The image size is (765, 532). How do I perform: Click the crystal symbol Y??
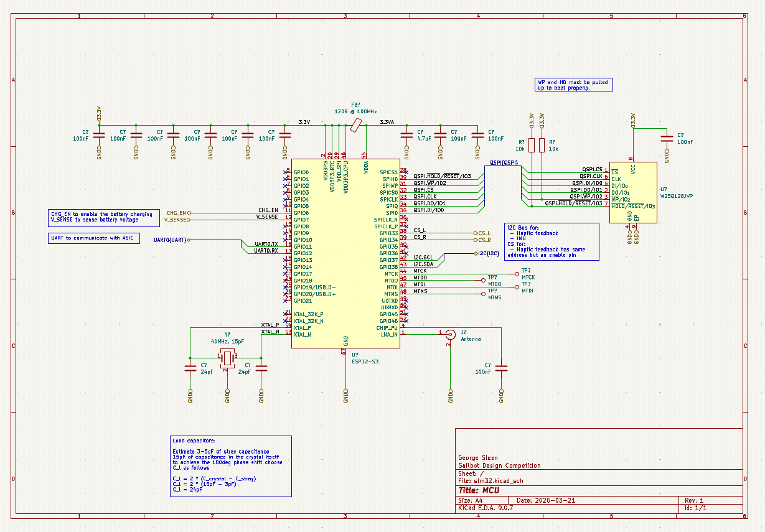(x=227, y=358)
